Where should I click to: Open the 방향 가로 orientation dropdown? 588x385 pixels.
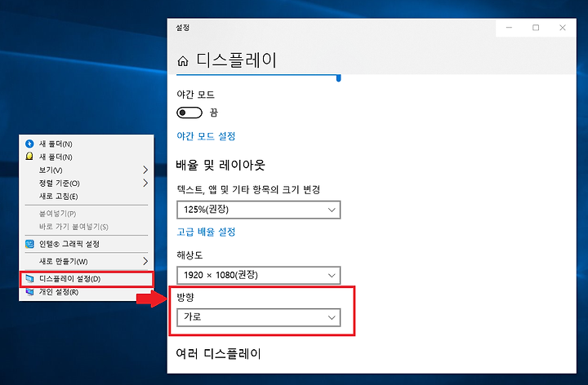[x=258, y=317]
